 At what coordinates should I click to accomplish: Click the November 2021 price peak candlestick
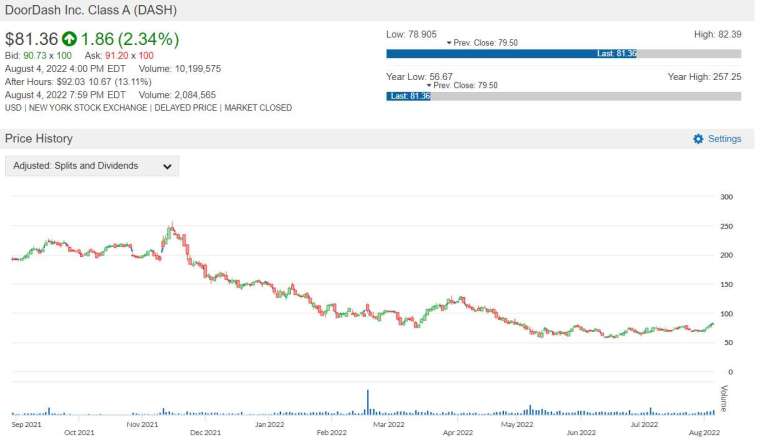(172, 229)
